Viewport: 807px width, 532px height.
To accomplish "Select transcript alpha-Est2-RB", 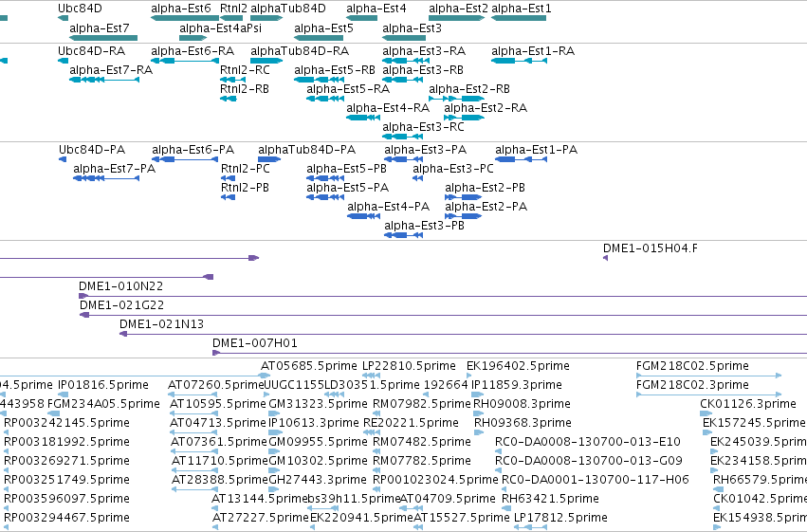I will tap(456, 99).
